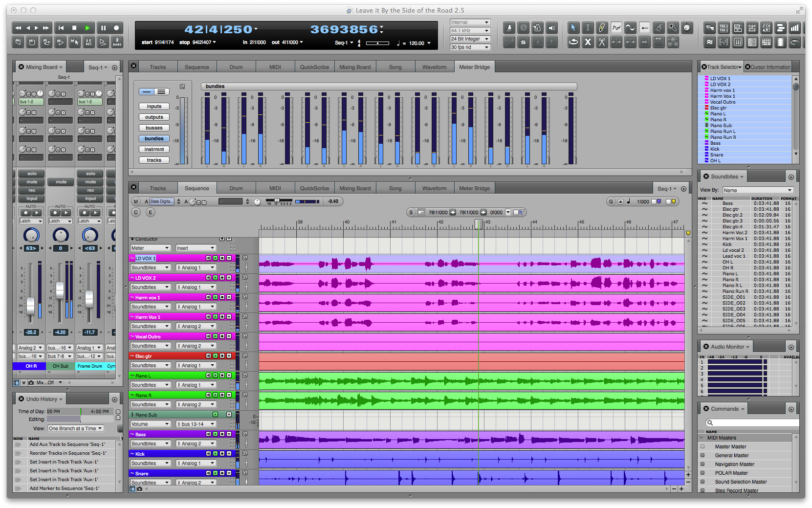Choose the Zoom magnifier tool
Image resolution: width=812 pixels, height=508 pixels.
[673, 28]
